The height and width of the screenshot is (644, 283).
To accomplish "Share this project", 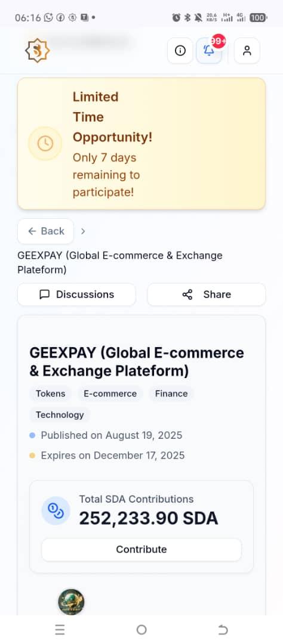I will (x=207, y=295).
